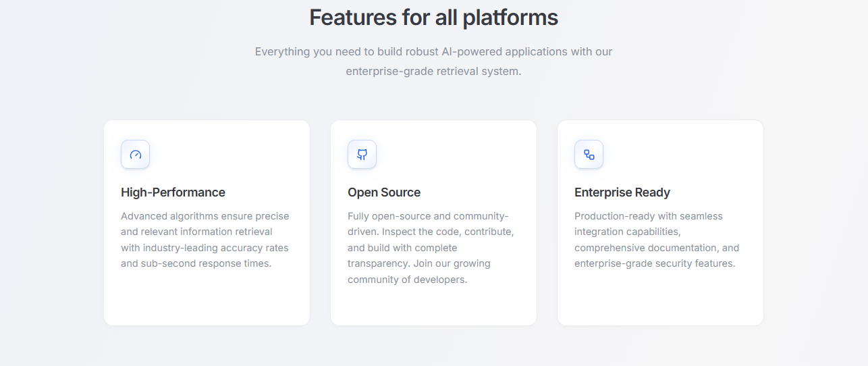
Task: Click 'Advanced algorithms ensure precise' description text
Action: click(x=205, y=216)
